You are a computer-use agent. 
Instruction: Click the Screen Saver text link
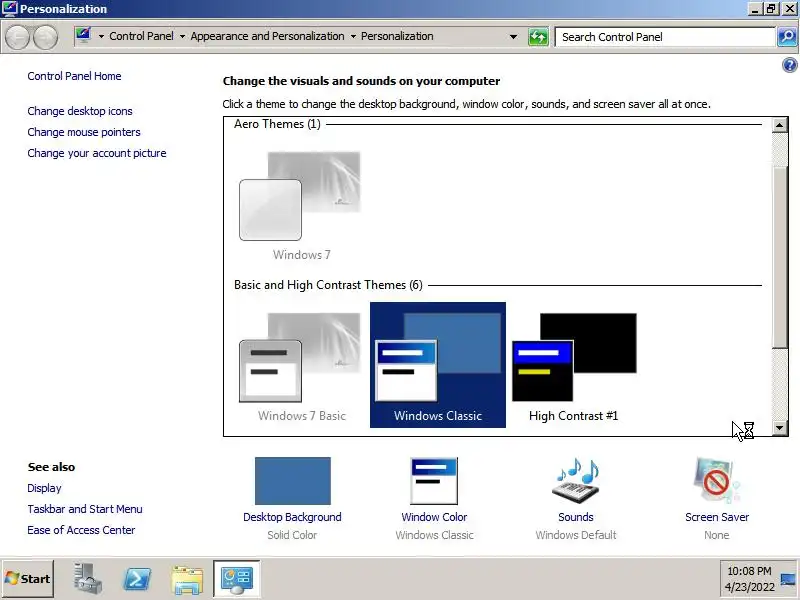[x=717, y=517]
